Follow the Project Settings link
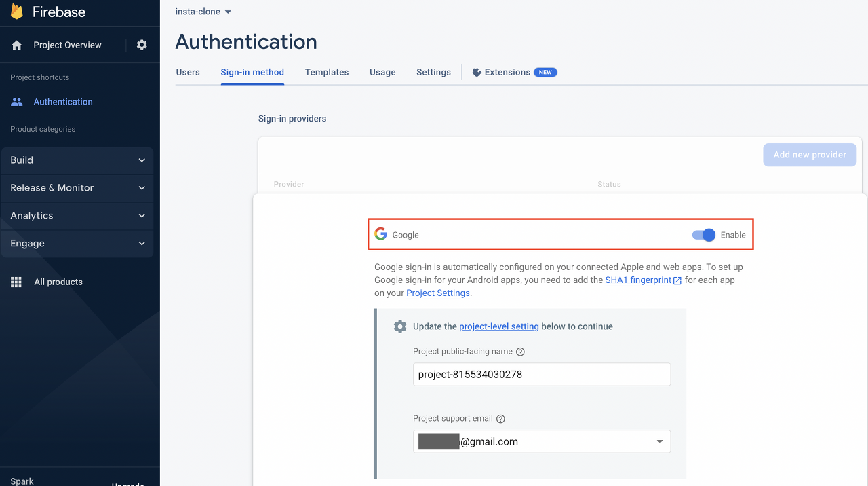Viewport: 868px width, 486px height. point(438,293)
